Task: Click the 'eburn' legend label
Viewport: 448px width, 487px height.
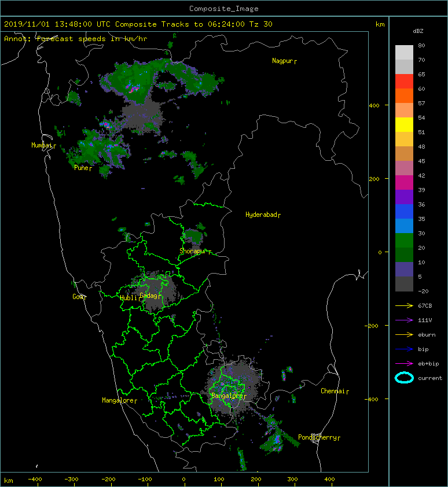Action: click(427, 335)
